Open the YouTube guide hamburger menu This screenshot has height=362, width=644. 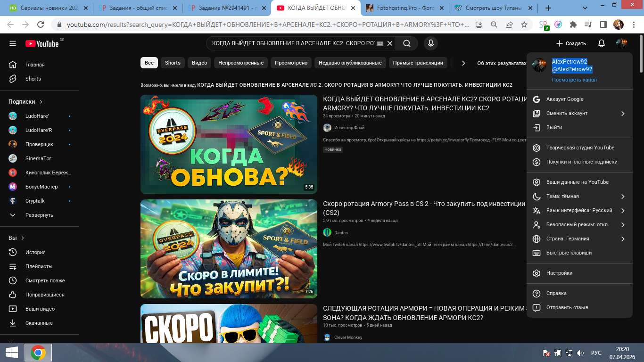pyautogui.click(x=13, y=43)
